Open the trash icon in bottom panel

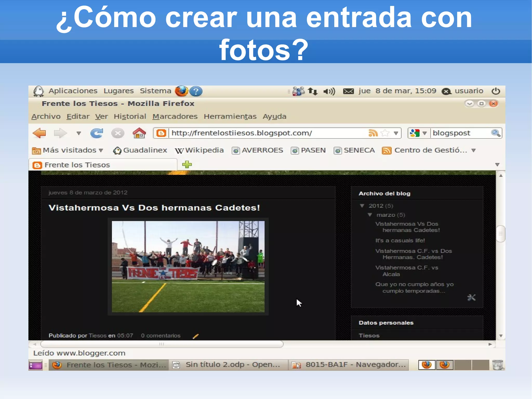[x=498, y=365]
